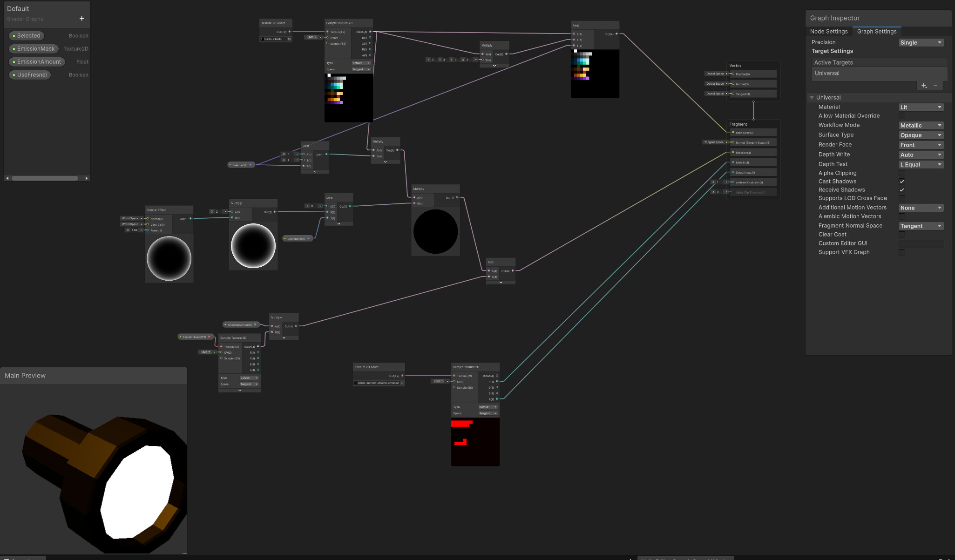Toggle the exposed dot on the UseFresnel property

point(14,74)
